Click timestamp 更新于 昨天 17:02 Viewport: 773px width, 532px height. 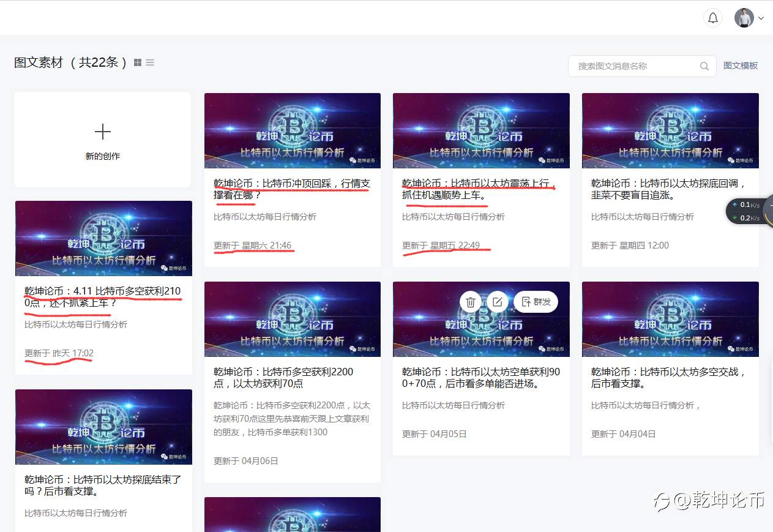pyautogui.click(x=59, y=353)
